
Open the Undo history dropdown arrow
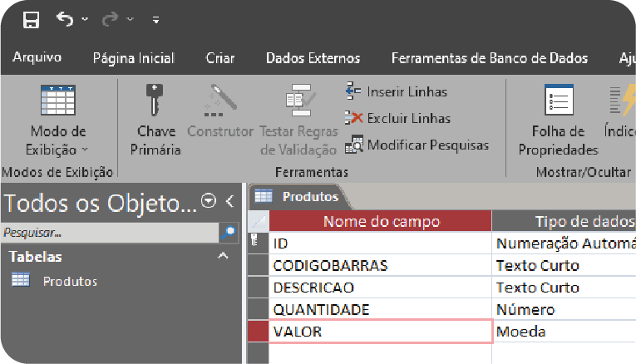(85, 19)
